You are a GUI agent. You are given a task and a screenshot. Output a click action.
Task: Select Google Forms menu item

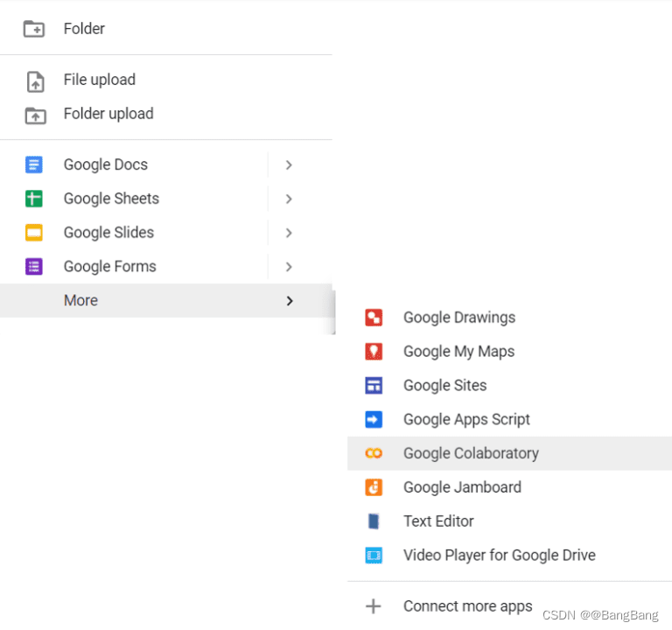[x=166, y=266]
